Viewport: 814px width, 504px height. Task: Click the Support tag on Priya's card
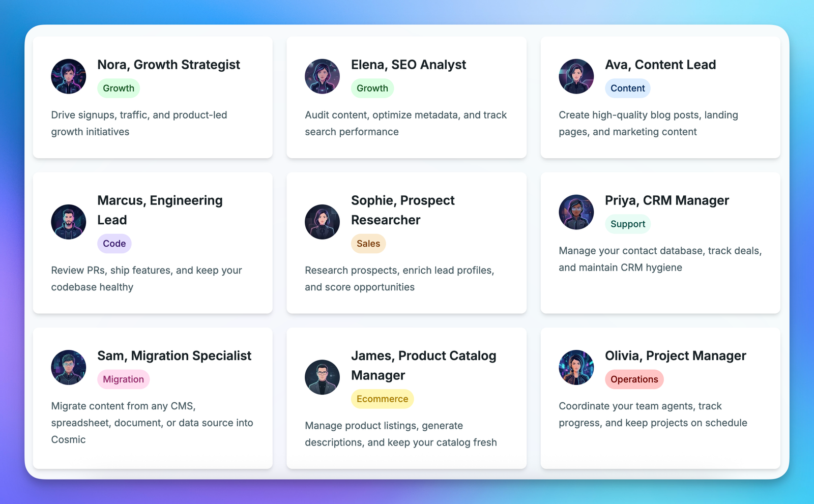click(627, 224)
